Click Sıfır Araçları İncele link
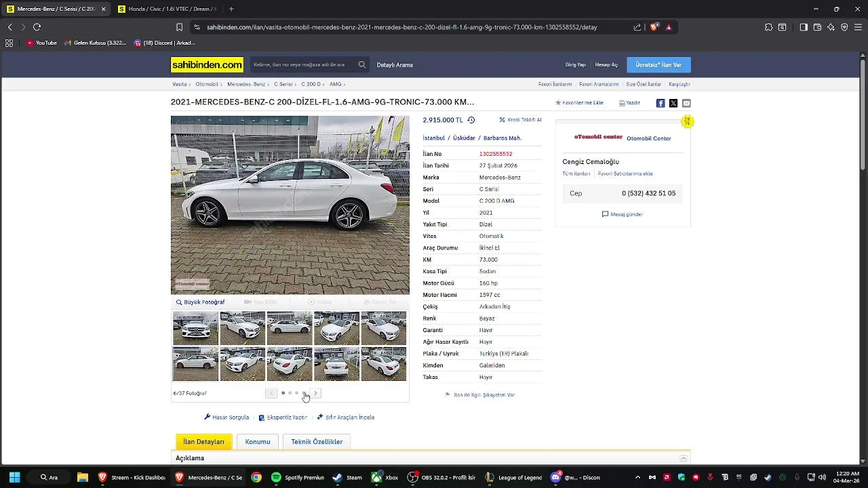 coord(346,418)
